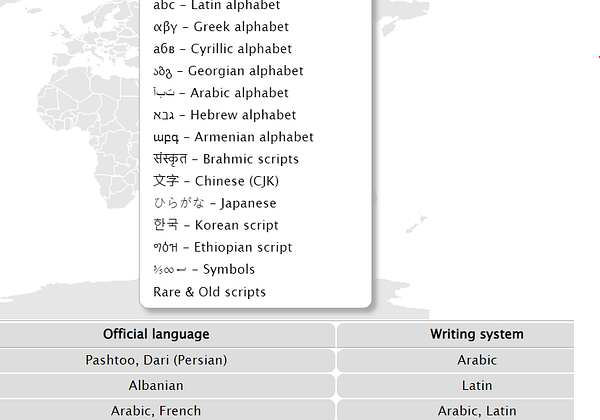Select Chinese (CJK) option
Screen dimensions: 600x420
tap(216, 181)
